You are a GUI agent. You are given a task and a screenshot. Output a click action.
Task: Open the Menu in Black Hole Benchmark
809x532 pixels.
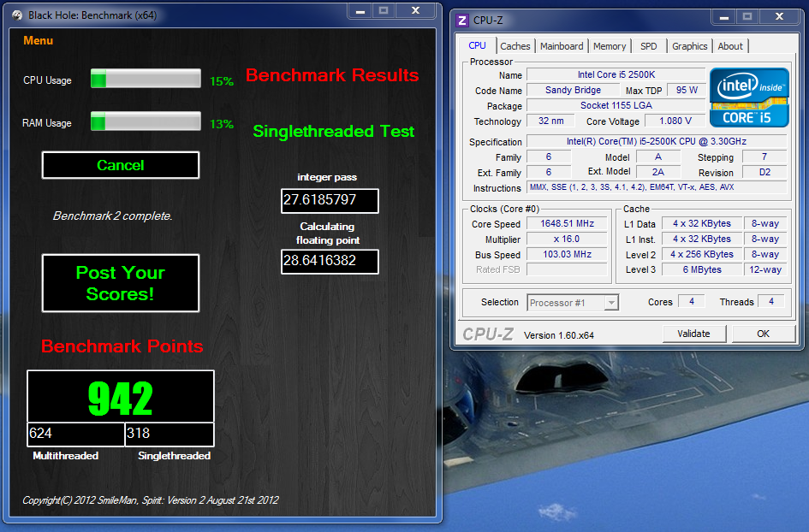[39, 41]
